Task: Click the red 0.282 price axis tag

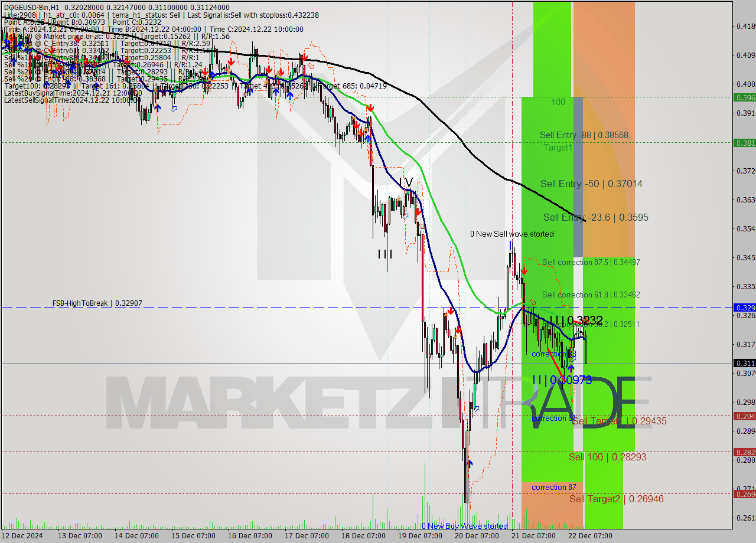Action: click(744, 452)
